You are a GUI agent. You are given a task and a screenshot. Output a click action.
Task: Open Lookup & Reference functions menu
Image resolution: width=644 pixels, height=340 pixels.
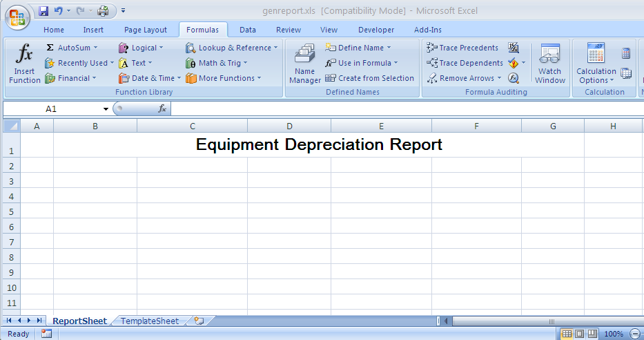(232, 48)
